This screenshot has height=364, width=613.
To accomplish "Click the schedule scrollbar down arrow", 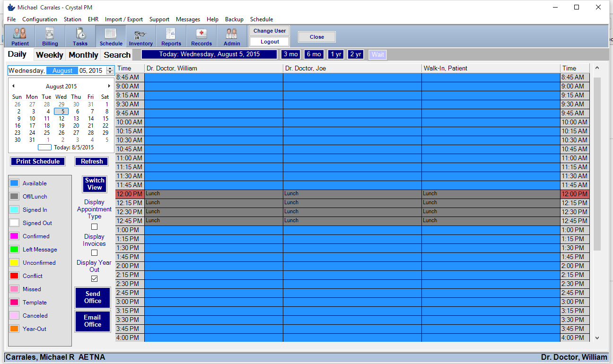I will click(x=597, y=338).
